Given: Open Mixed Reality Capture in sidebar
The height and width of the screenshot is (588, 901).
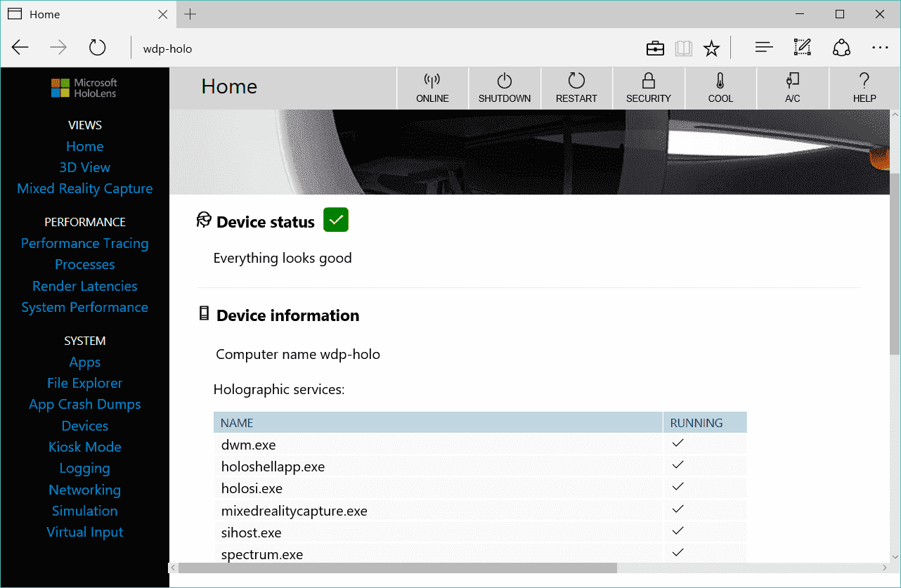Looking at the screenshot, I should [85, 188].
